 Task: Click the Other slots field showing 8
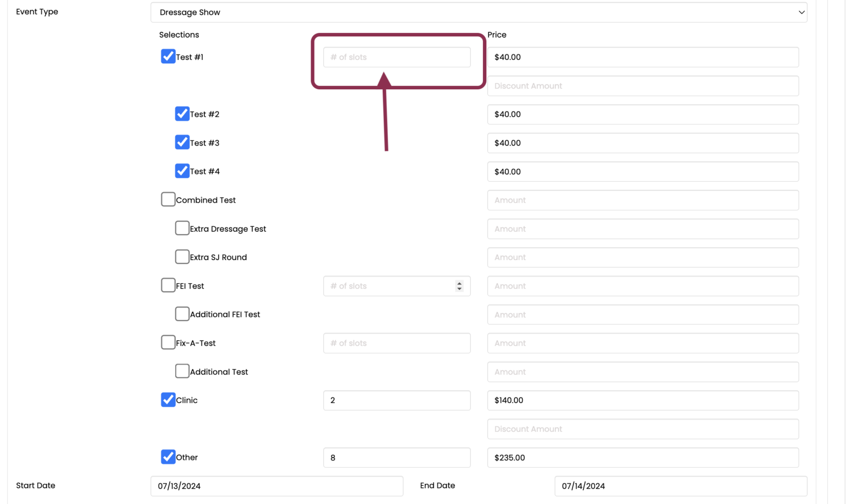coord(397,458)
